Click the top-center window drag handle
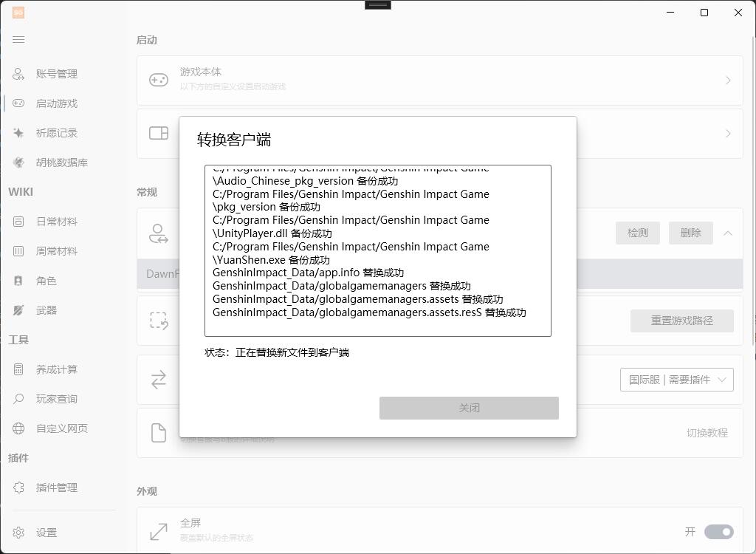Viewport: 756px width, 554px height. pyautogui.click(x=377, y=5)
